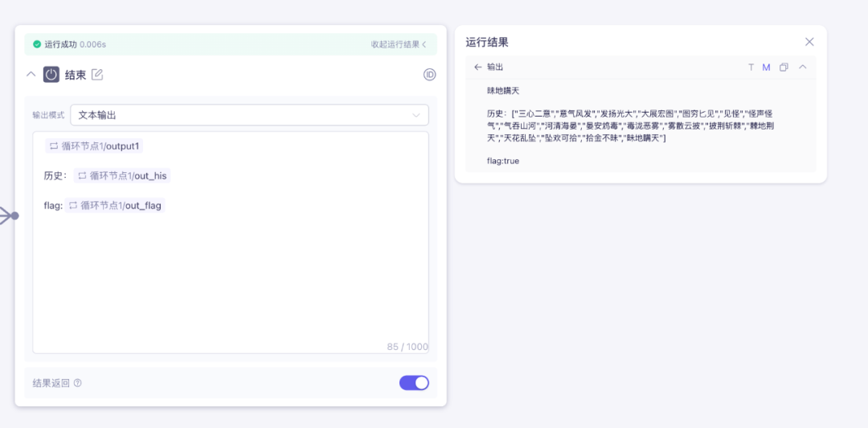The image size is (868, 428).
Task: Click the 循环节点1/out_his variable tag
Action: click(122, 175)
